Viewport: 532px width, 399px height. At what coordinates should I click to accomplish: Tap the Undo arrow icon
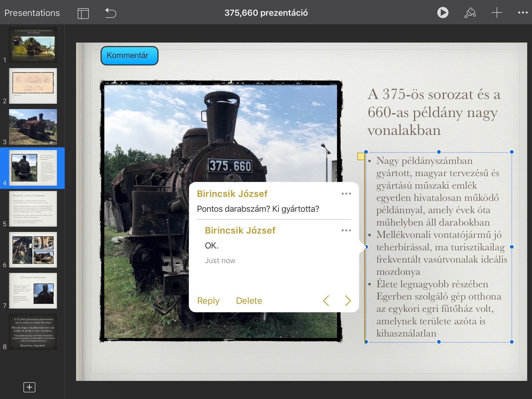(111, 13)
